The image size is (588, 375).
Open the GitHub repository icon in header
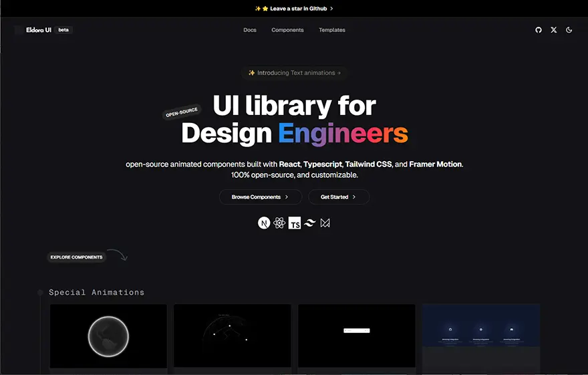coord(538,30)
